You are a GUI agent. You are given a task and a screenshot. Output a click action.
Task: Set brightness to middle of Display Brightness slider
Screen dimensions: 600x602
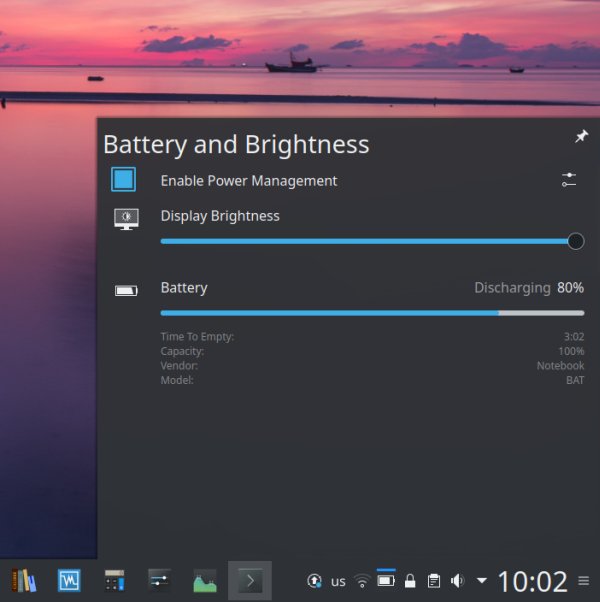coord(368,241)
